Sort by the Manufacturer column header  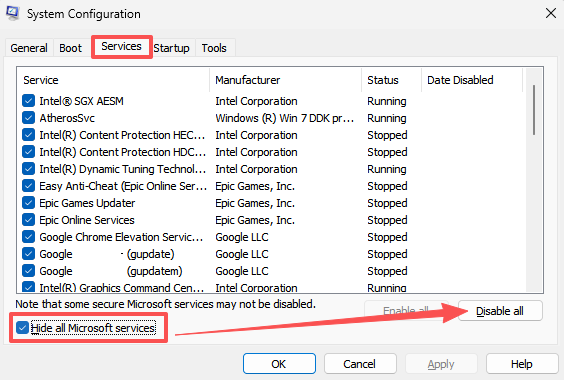click(x=285, y=80)
